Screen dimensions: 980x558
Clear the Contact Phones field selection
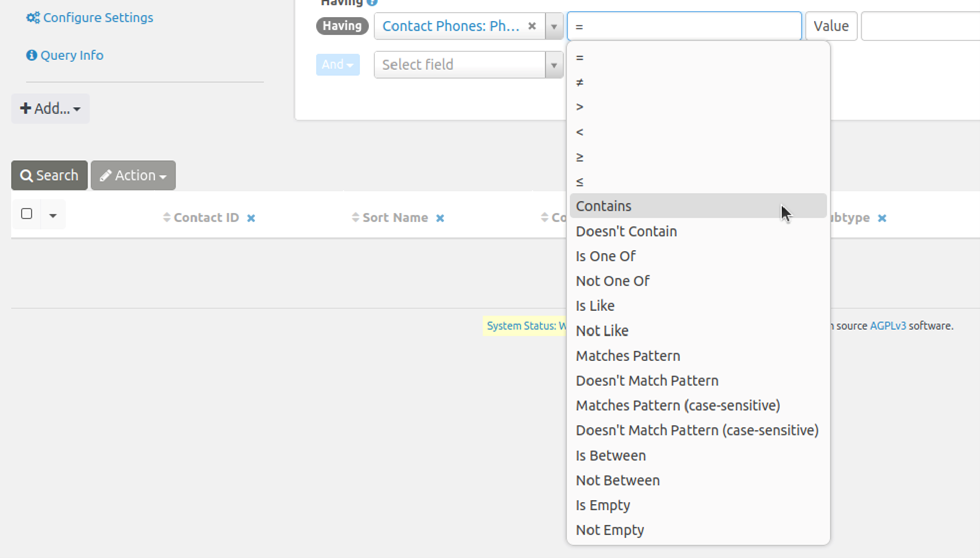pyautogui.click(x=532, y=26)
